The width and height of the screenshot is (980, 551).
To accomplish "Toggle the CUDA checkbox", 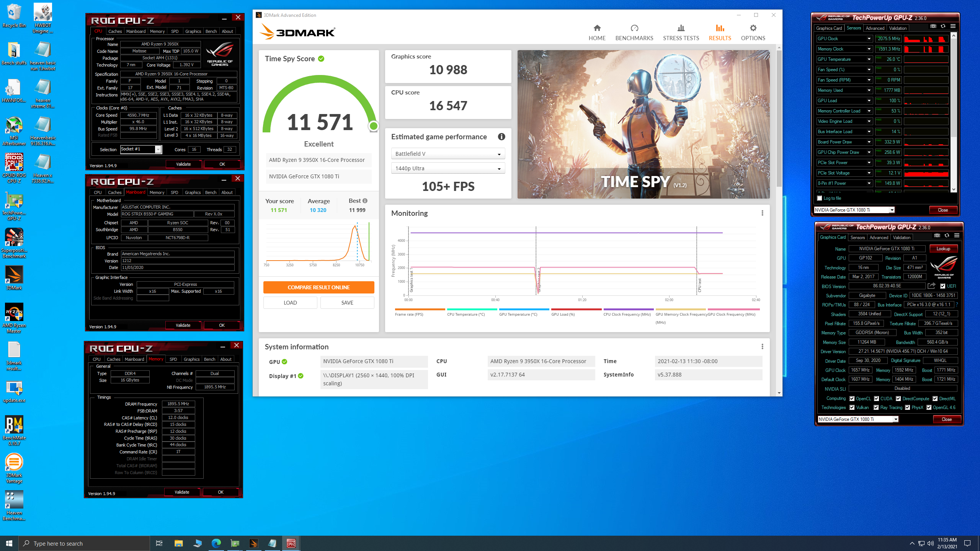I will pyautogui.click(x=876, y=399).
